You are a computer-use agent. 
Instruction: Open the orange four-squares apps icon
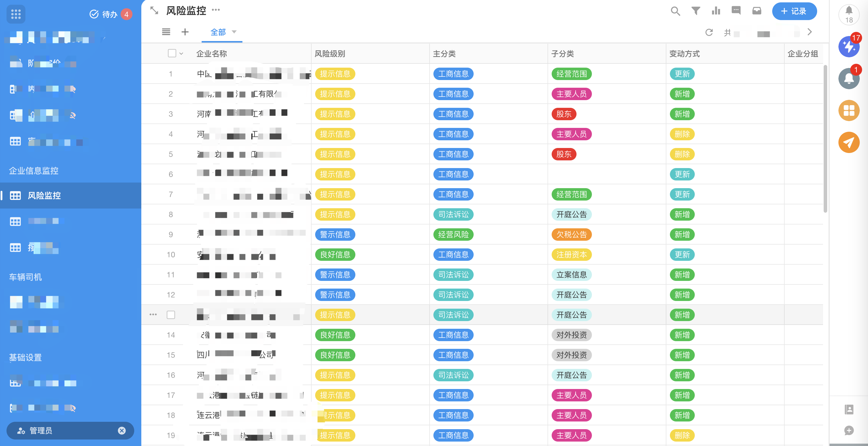(x=849, y=110)
